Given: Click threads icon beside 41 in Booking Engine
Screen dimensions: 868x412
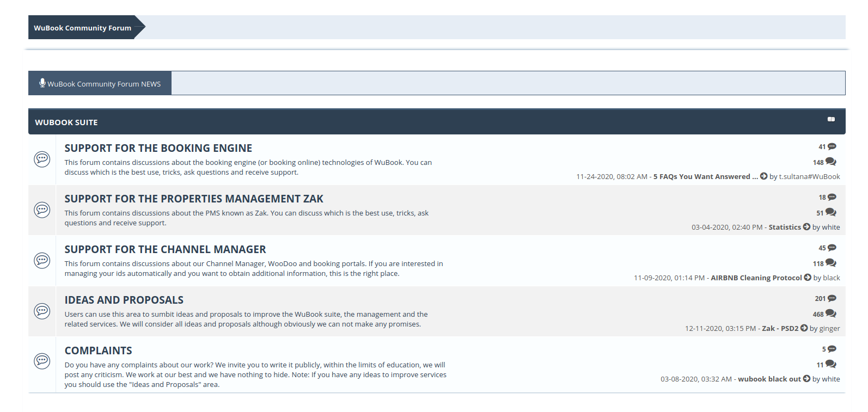Looking at the screenshot, I should click(832, 146).
